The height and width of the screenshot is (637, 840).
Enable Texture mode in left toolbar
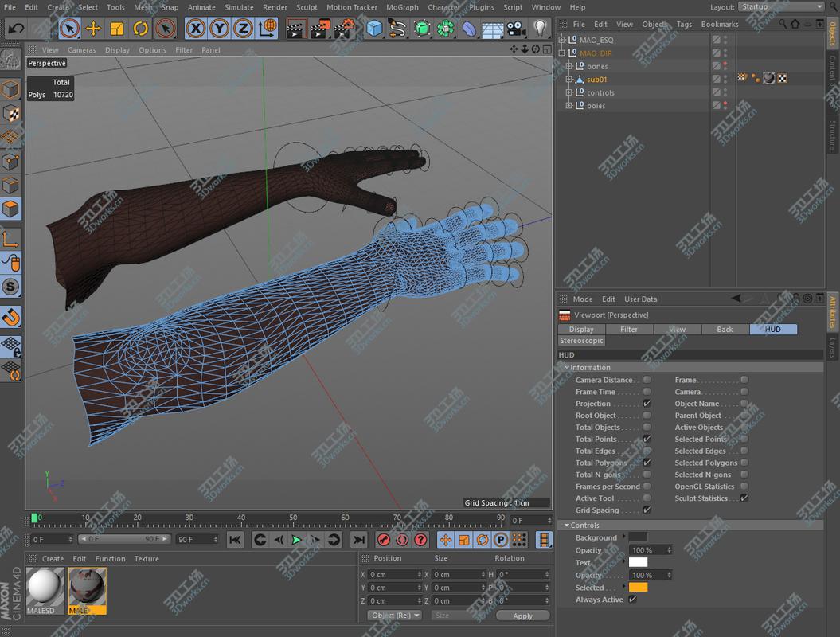pos(10,114)
